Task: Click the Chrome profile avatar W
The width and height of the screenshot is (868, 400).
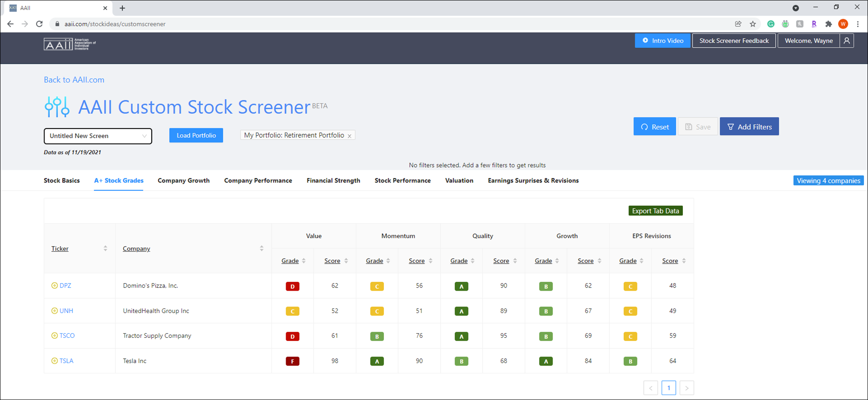Action: [843, 24]
